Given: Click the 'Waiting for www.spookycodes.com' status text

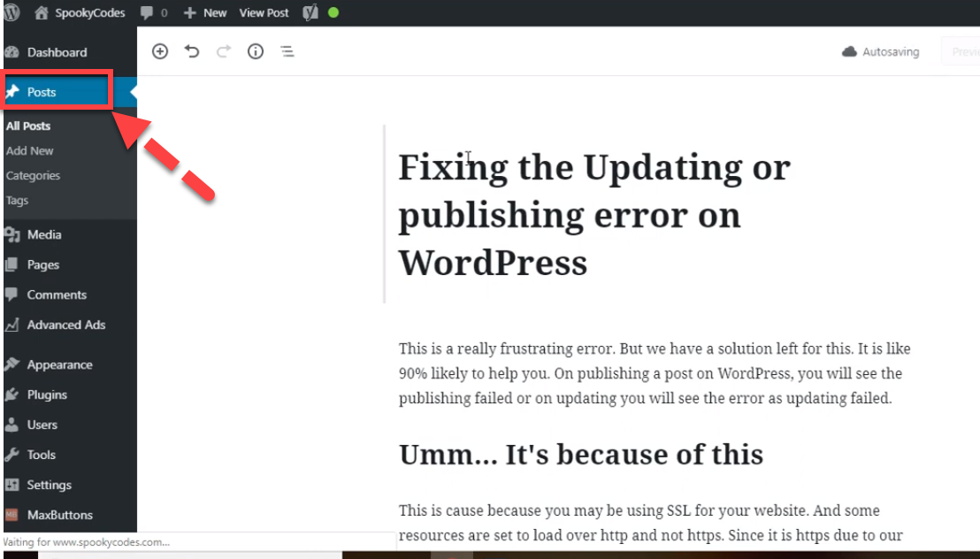Looking at the screenshot, I should pos(87,542).
